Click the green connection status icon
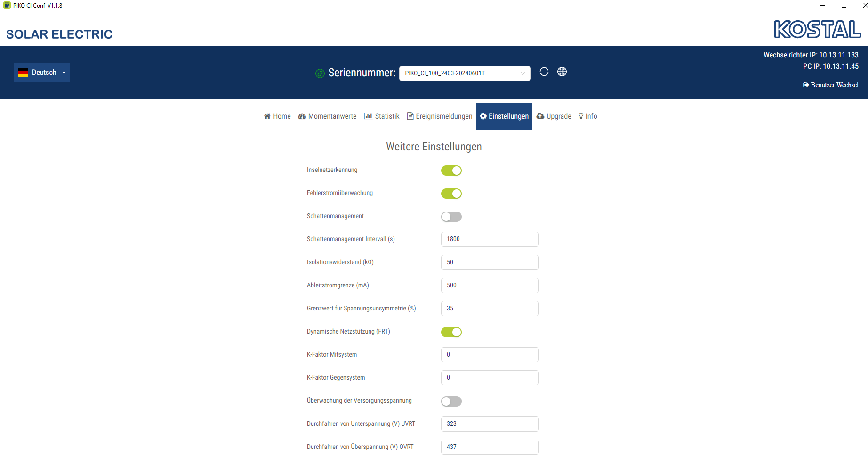 320,73
